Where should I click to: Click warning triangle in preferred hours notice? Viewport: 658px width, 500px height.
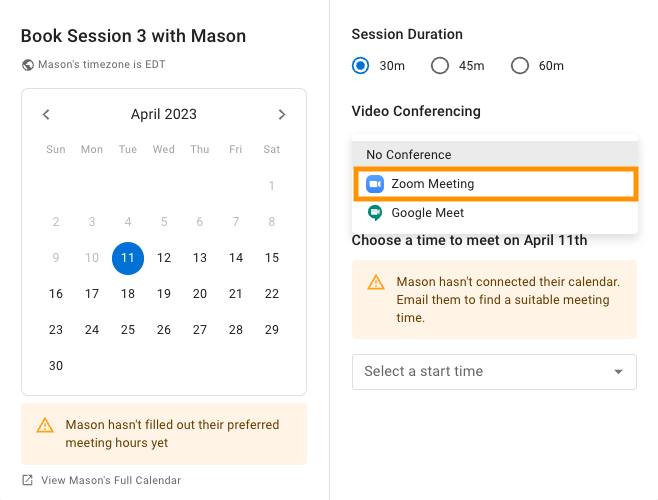[x=45, y=425]
